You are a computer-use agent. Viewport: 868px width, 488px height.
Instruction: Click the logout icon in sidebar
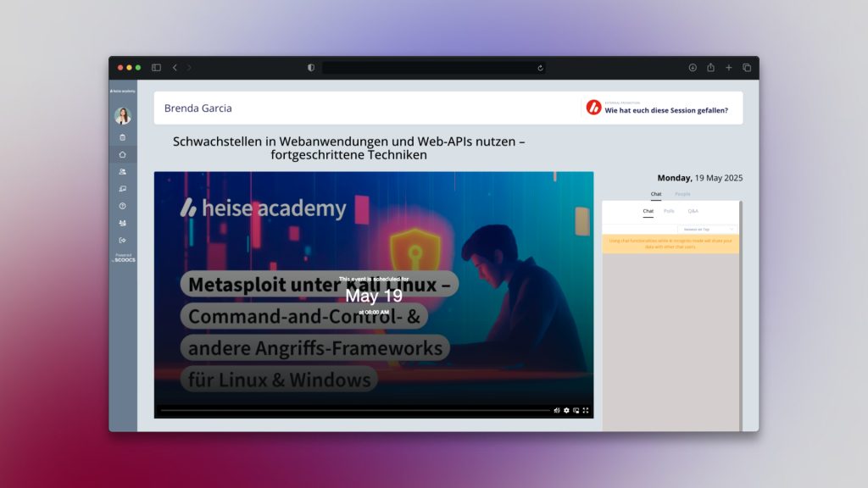122,240
